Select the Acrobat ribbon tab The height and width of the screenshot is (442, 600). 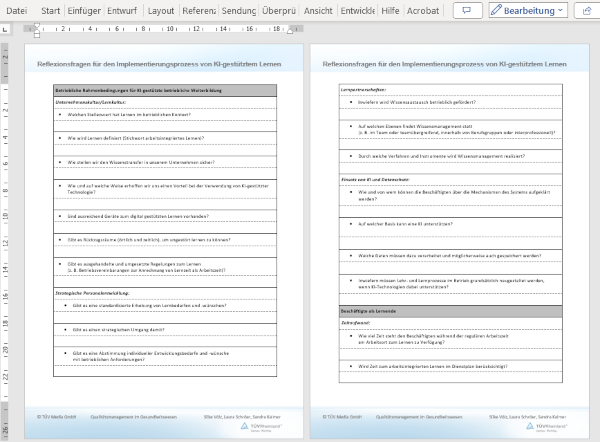[422, 10]
